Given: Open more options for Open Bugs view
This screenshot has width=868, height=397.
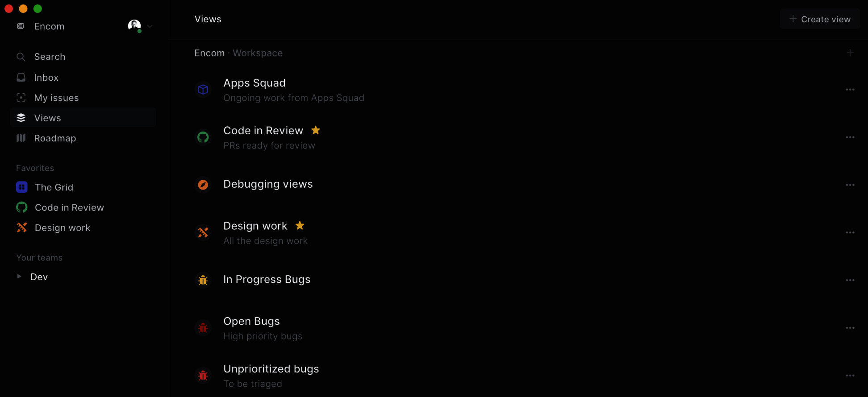Looking at the screenshot, I should pos(850,328).
